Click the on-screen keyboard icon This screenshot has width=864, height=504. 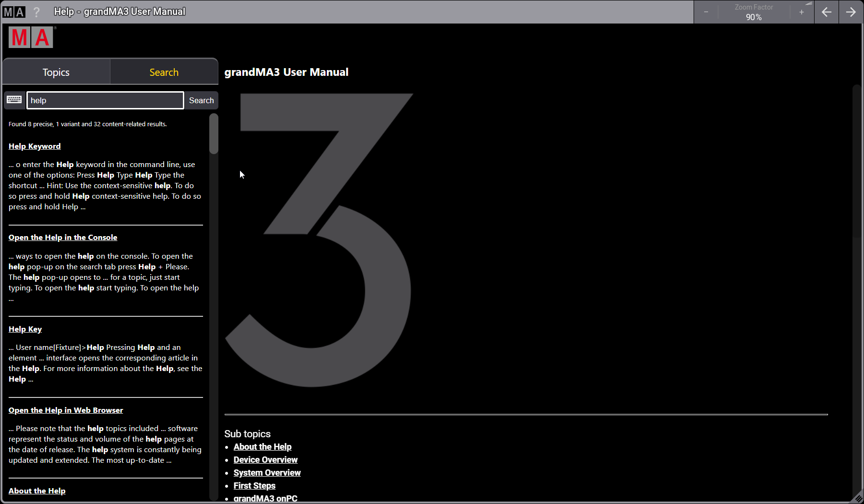(x=14, y=100)
